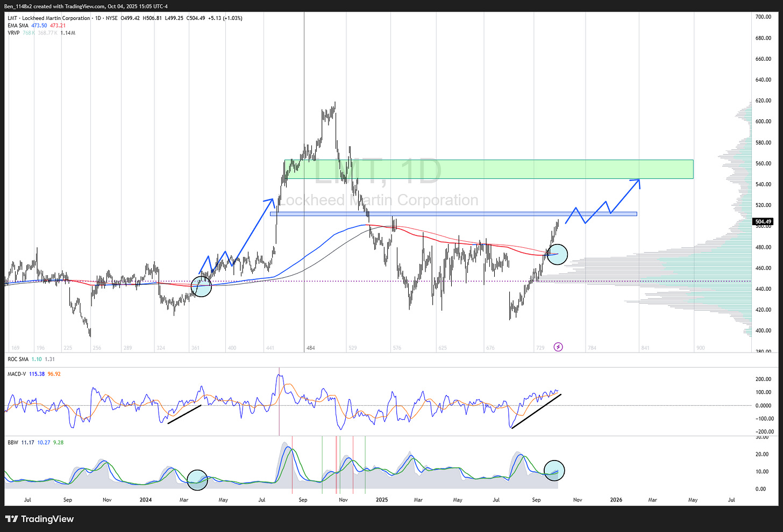Click the BBW indicator legend label
This screenshot has width=783, height=532.
pos(13,443)
